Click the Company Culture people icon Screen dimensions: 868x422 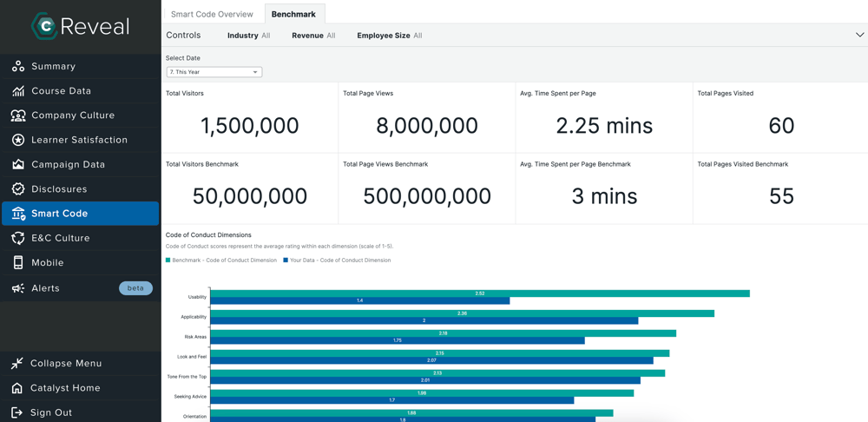coord(17,115)
